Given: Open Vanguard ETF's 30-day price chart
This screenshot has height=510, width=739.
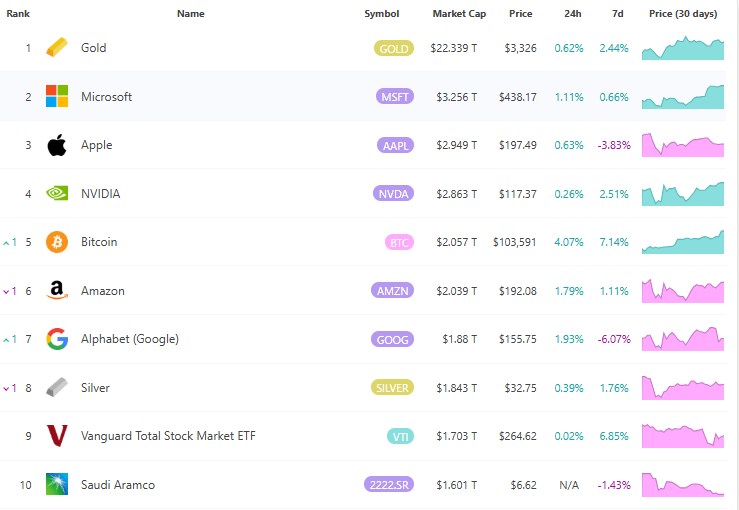Looking at the screenshot, I should click(x=682, y=436).
